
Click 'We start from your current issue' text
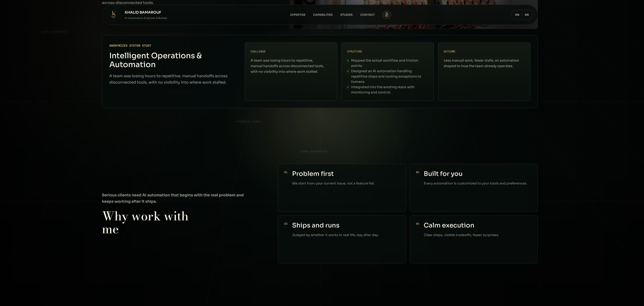pyautogui.click(x=333, y=183)
